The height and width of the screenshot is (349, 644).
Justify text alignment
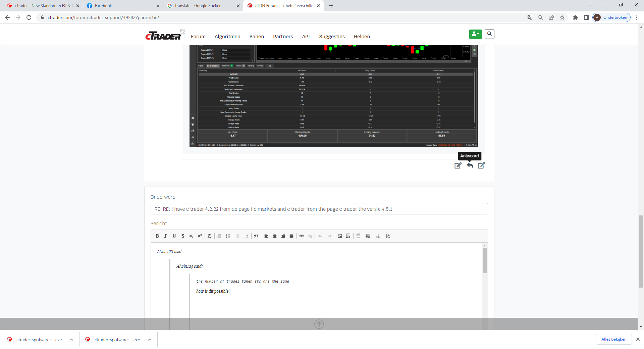coord(291,236)
